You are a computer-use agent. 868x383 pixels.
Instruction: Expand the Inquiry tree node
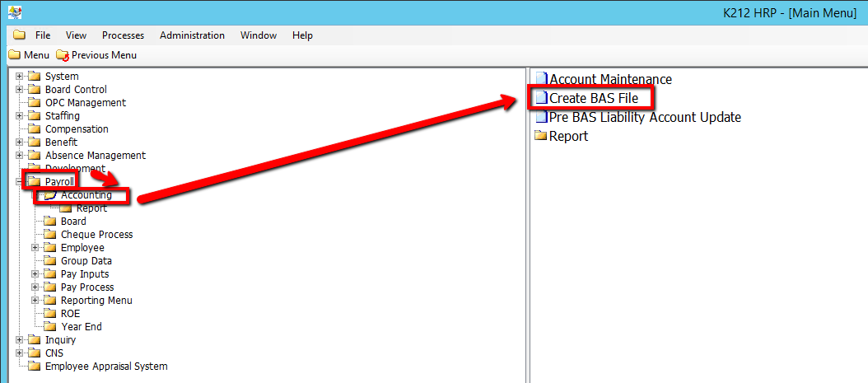(x=20, y=340)
